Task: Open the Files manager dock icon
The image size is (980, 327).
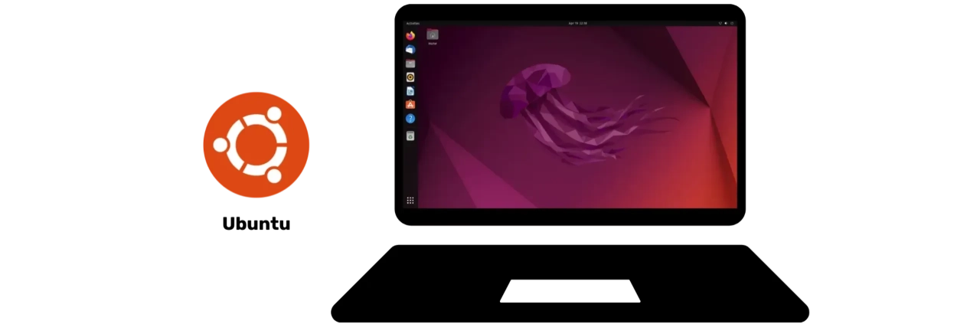Action: point(410,63)
